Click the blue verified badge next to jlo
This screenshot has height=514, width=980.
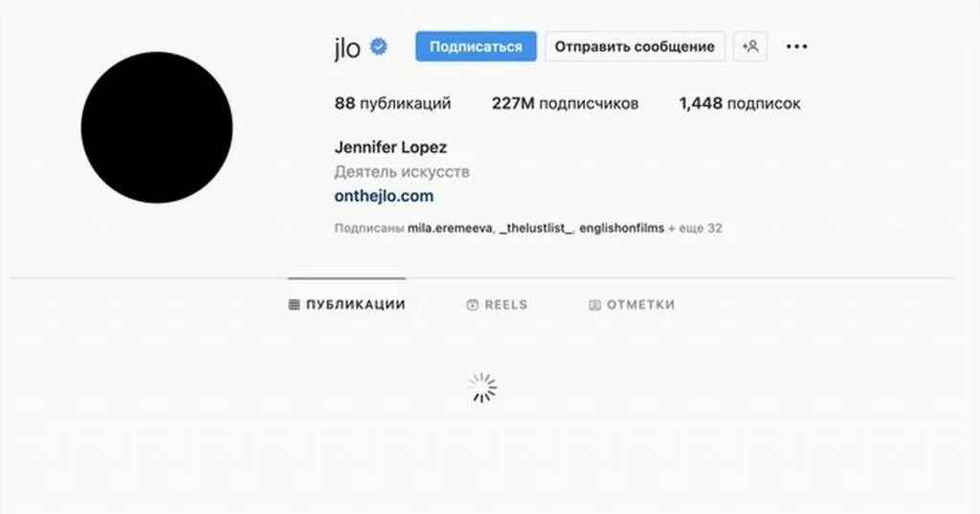click(379, 47)
